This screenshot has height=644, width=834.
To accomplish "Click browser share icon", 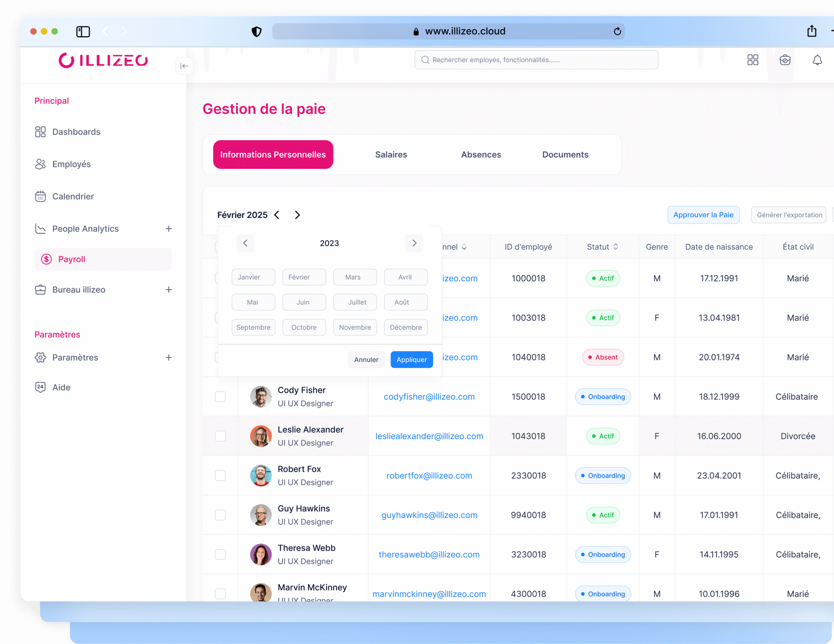I will pyautogui.click(x=812, y=31).
